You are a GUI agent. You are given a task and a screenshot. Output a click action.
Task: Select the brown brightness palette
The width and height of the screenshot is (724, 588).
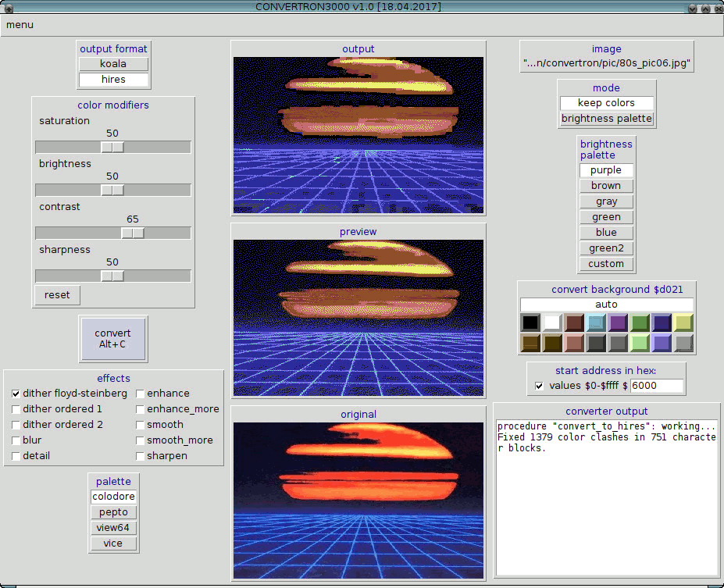pyautogui.click(x=606, y=186)
